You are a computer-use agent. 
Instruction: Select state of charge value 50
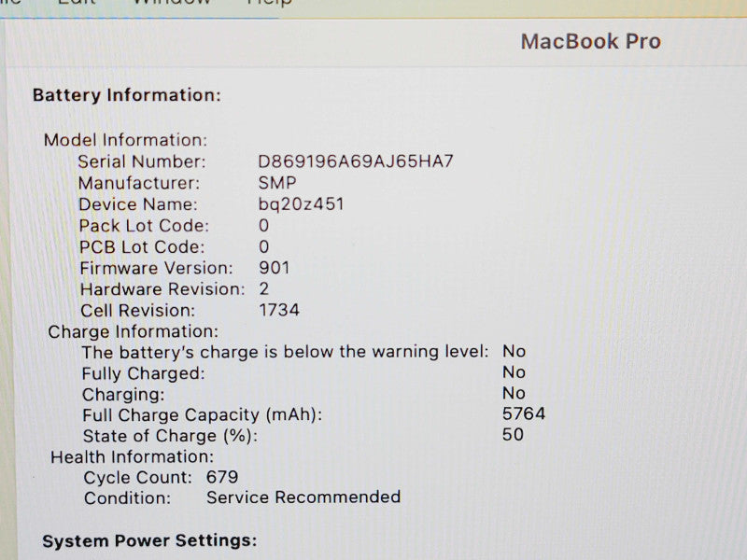pyautogui.click(x=513, y=434)
